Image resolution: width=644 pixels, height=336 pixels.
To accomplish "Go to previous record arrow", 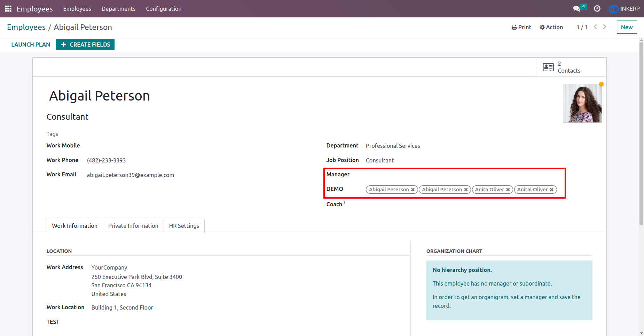I will point(596,27).
